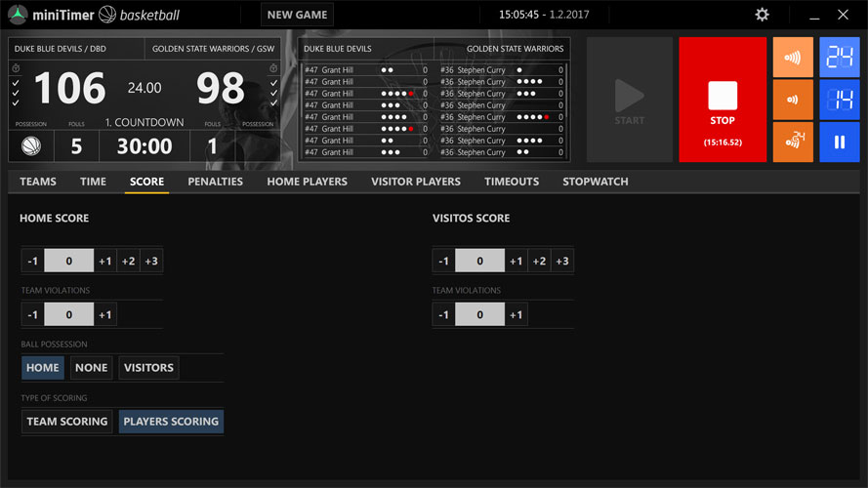Trigger the shot clock horn button
This screenshot has width=868, height=488.
tap(793, 142)
